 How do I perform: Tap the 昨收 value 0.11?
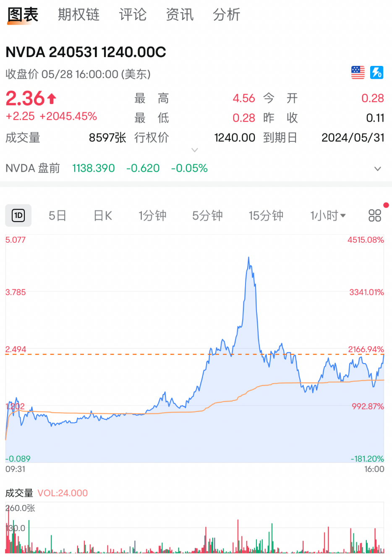pyautogui.click(x=375, y=118)
